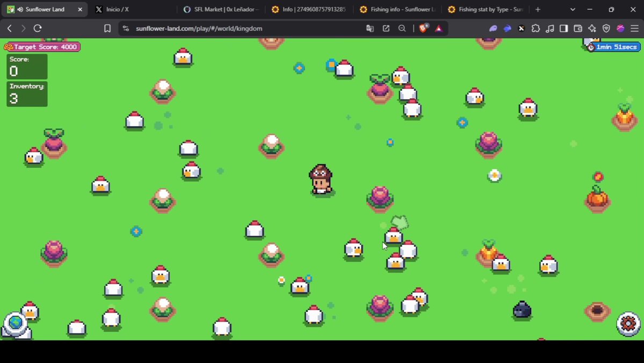644x363 pixels.
Task: Open the game settings gear
Action: click(628, 324)
